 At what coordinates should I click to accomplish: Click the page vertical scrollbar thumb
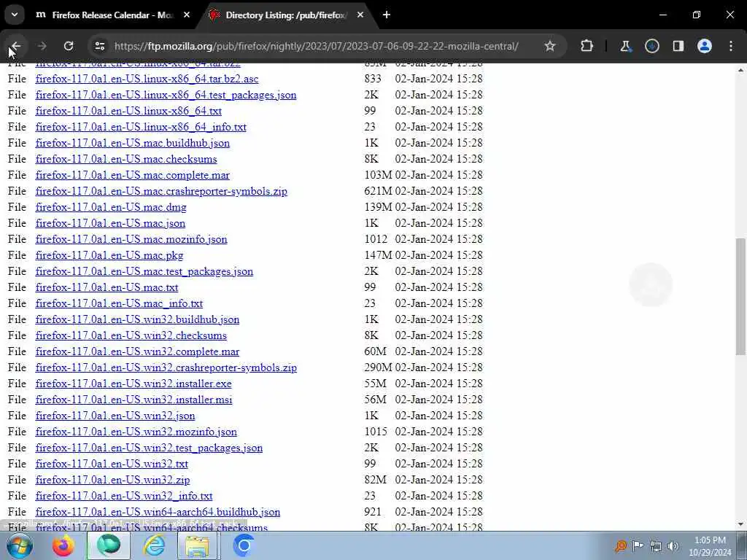point(740,296)
